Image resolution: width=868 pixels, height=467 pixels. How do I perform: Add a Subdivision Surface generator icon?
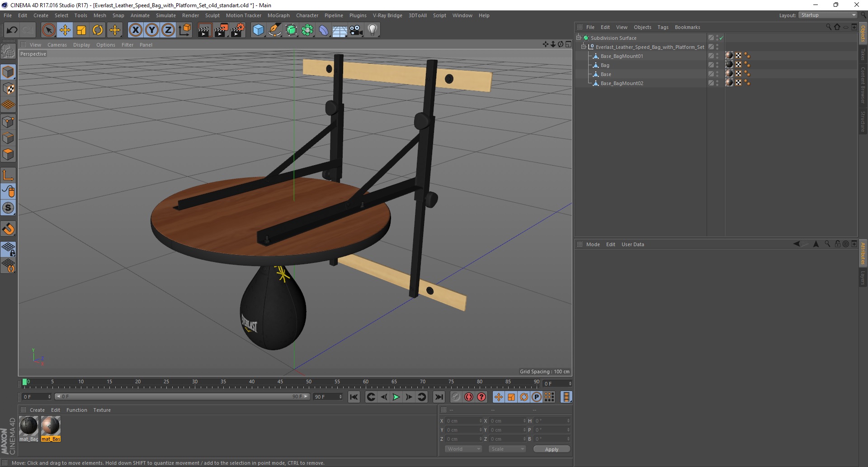(x=292, y=30)
